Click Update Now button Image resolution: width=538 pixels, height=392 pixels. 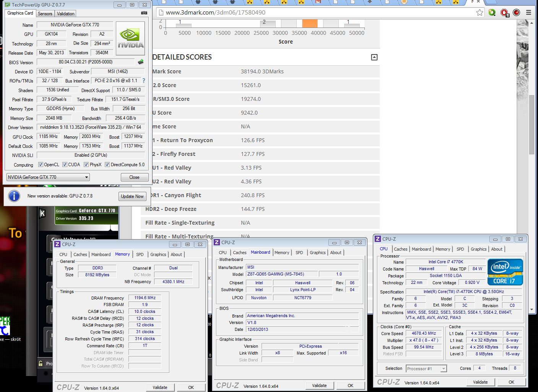pyautogui.click(x=132, y=196)
